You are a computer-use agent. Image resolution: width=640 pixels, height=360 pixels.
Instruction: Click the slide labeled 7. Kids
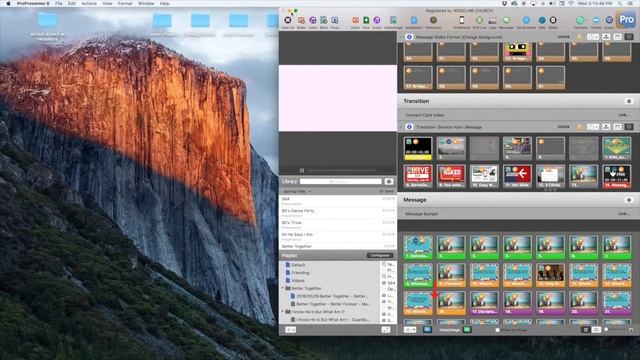tap(616, 148)
